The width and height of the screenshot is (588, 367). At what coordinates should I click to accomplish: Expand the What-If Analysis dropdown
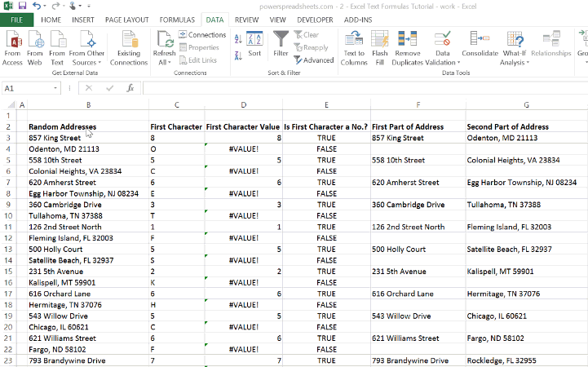(x=528, y=63)
